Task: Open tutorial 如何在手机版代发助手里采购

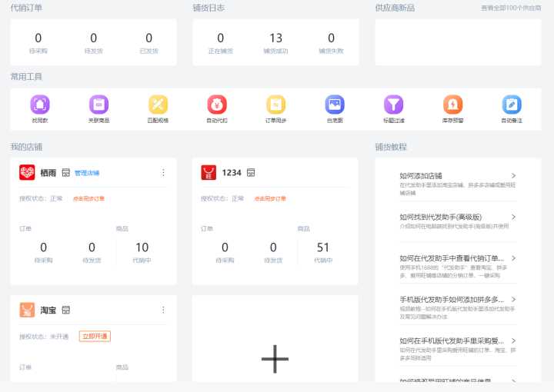Action: pyautogui.click(x=452, y=341)
